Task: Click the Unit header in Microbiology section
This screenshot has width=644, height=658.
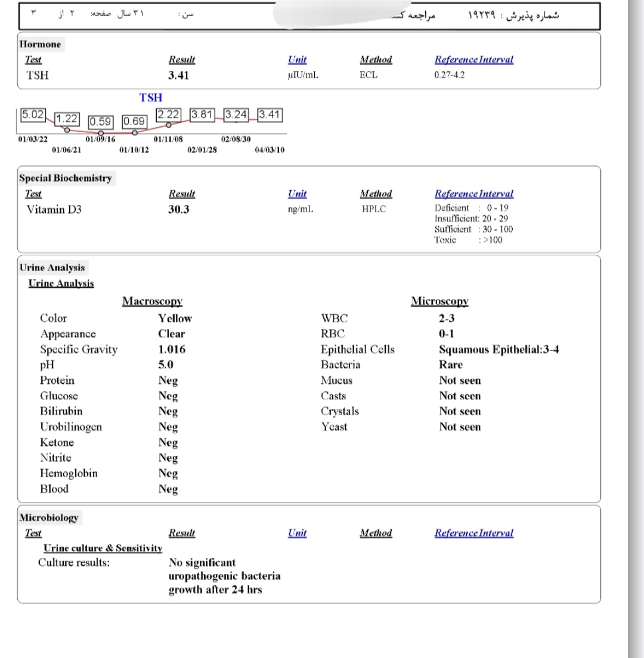Action: point(297,533)
